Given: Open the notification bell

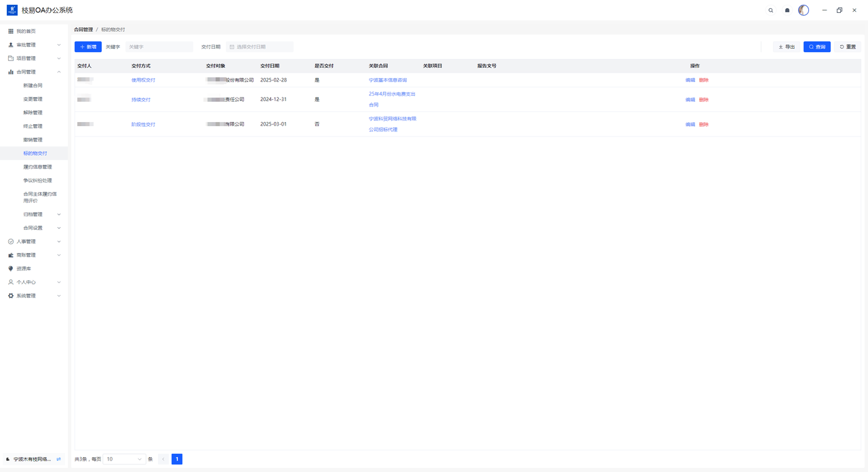Looking at the screenshot, I should (x=787, y=10).
